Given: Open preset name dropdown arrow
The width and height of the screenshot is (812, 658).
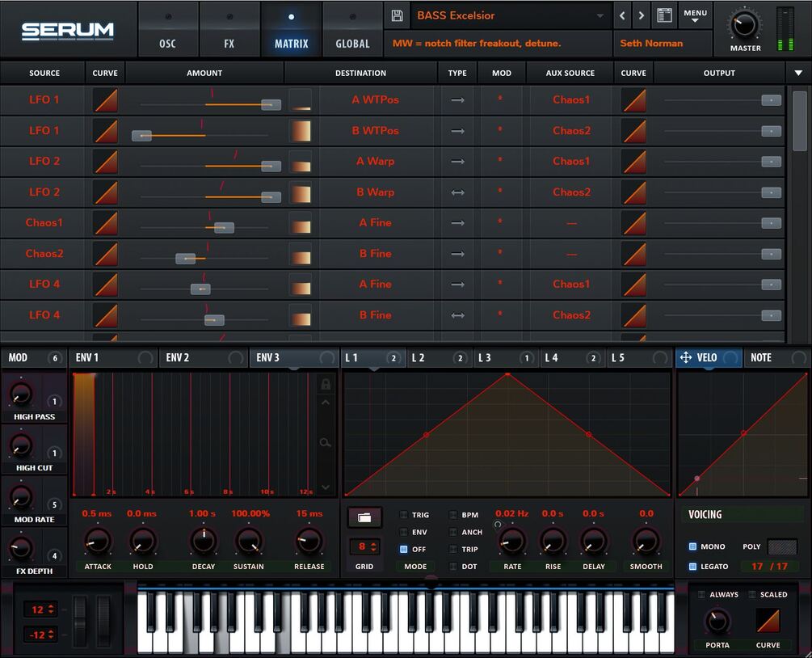Looking at the screenshot, I should 600,15.
